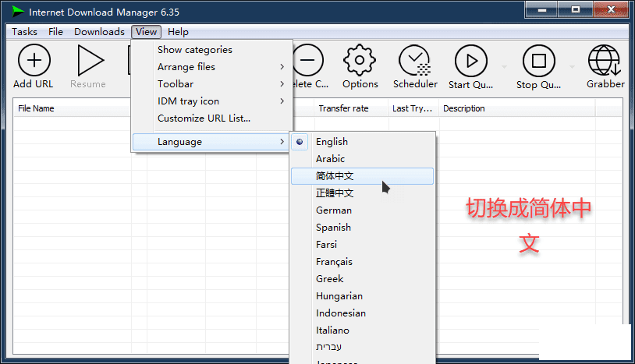The image size is (635, 364).
Task: Click the Stop Queue icon
Action: [x=538, y=61]
